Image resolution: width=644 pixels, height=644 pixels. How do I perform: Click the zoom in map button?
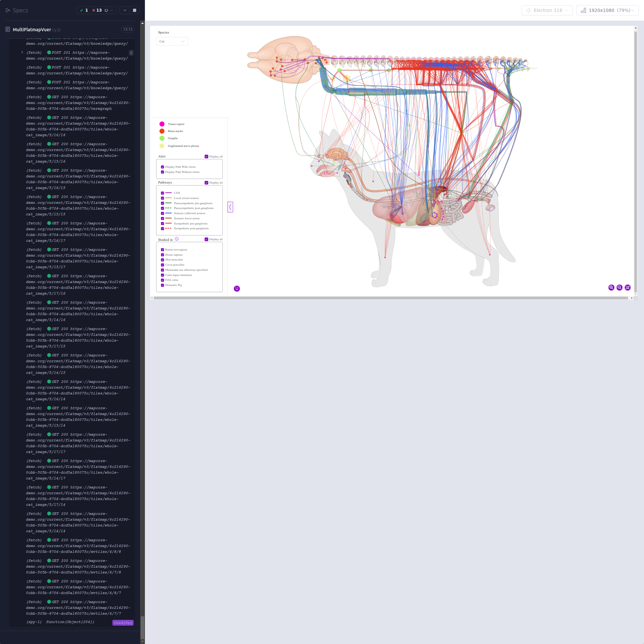pos(611,287)
